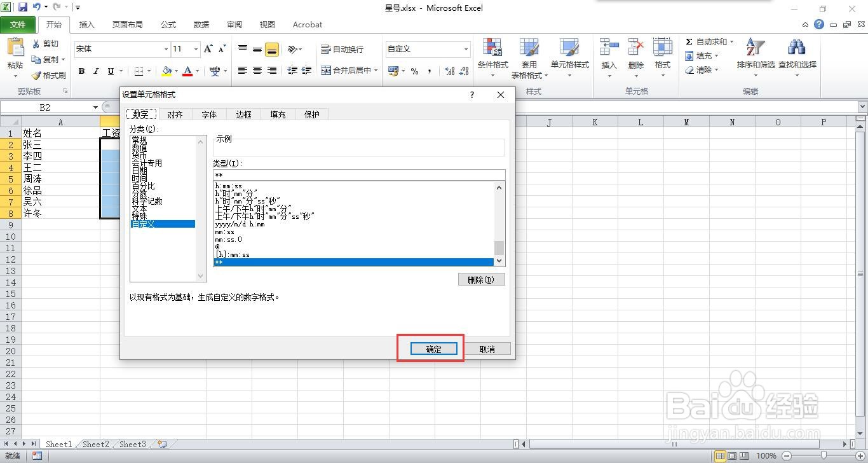Open the font name dropdown (宋体)
The width and height of the screenshot is (868, 463).
(x=166, y=49)
